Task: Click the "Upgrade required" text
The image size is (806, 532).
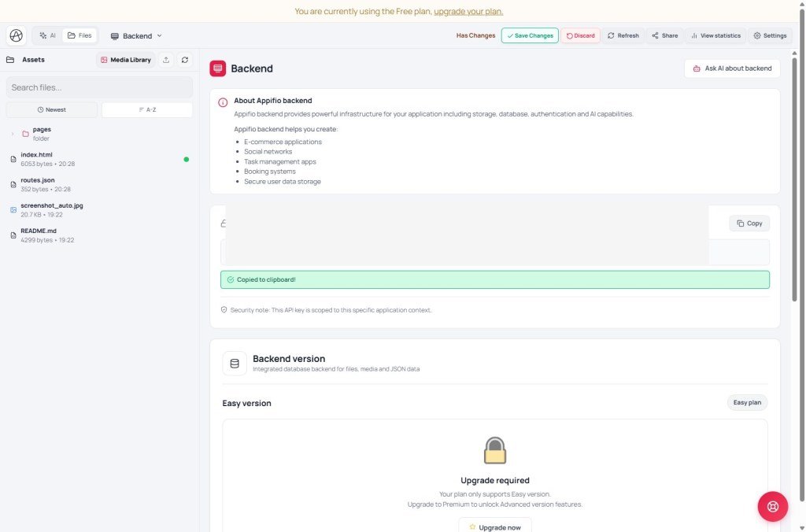Action: coord(494,480)
